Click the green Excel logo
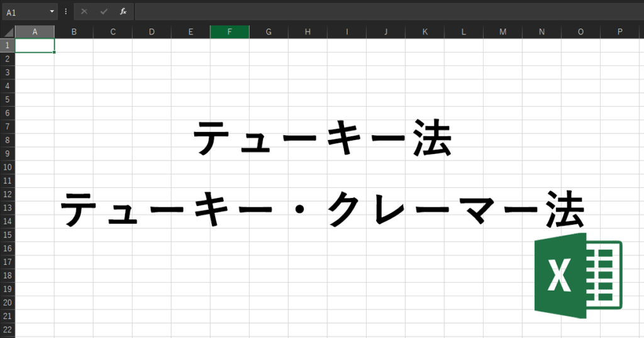The image size is (644, 338). [577, 275]
